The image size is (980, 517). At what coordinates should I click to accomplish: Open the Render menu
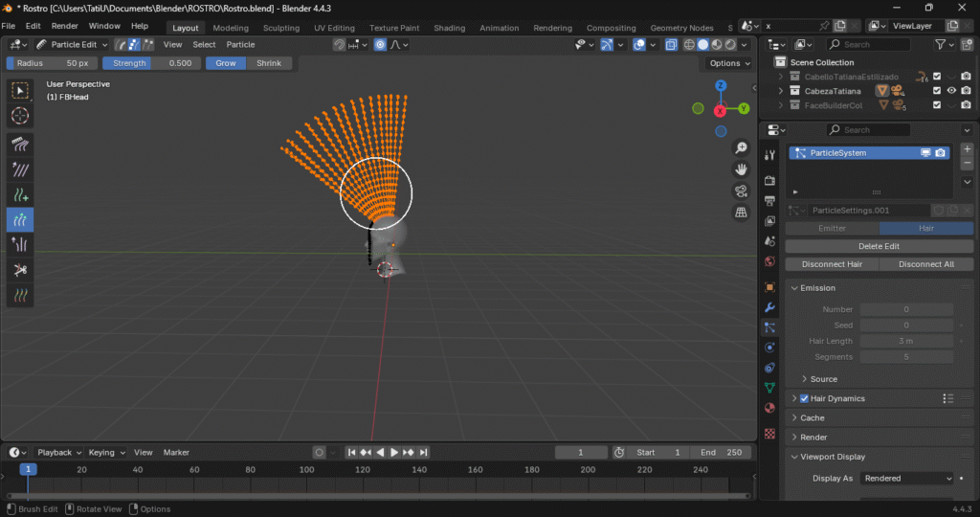[65, 26]
